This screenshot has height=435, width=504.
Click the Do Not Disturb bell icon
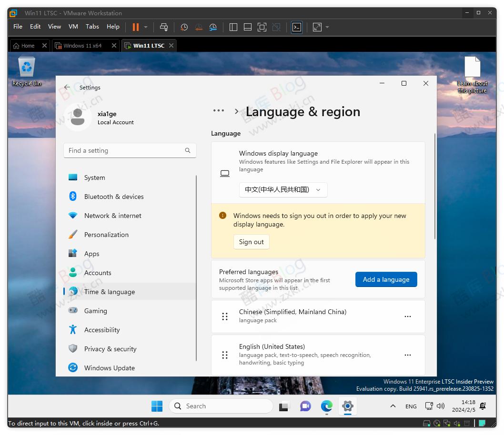point(483,406)
